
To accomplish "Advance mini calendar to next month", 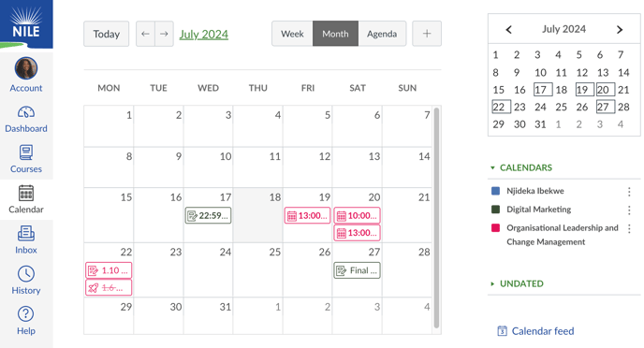I will tap(620, 30).
